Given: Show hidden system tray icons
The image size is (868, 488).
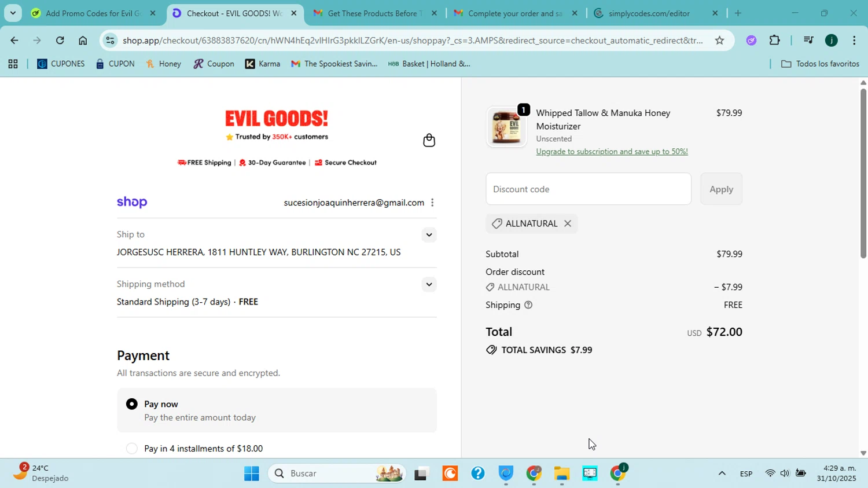Looking at the screenshot, I should 722,474.
